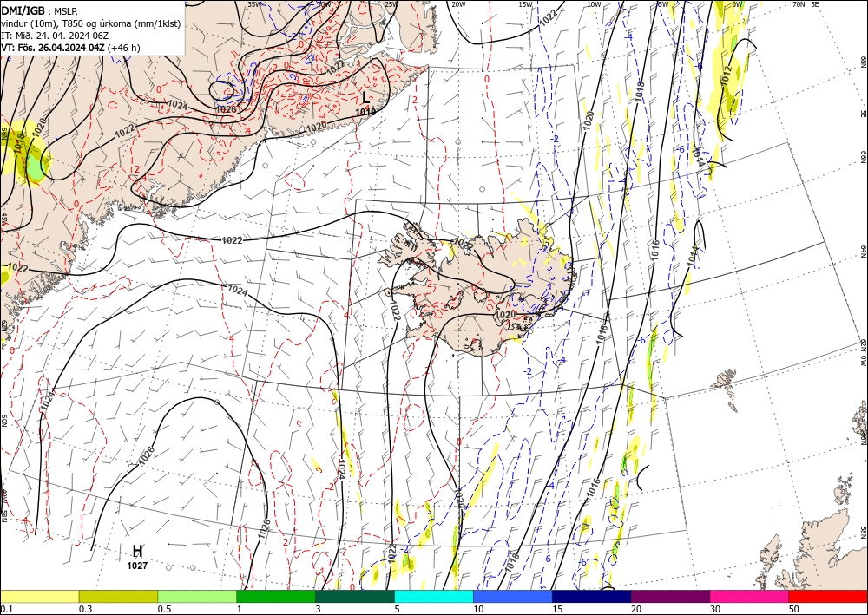Select the dark green 3 mm legend swatch
Screen dimensions: 868x615
[x=355, y=596]
